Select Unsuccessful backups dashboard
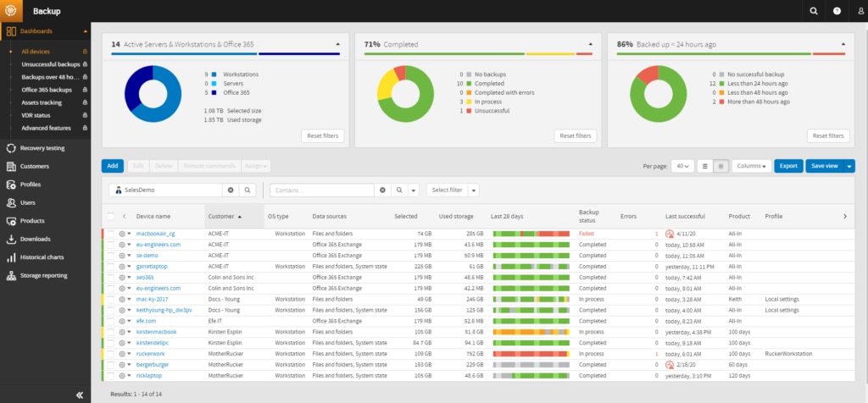The width and height of the screenshot is (868, 403). click(x=50, y=64)
